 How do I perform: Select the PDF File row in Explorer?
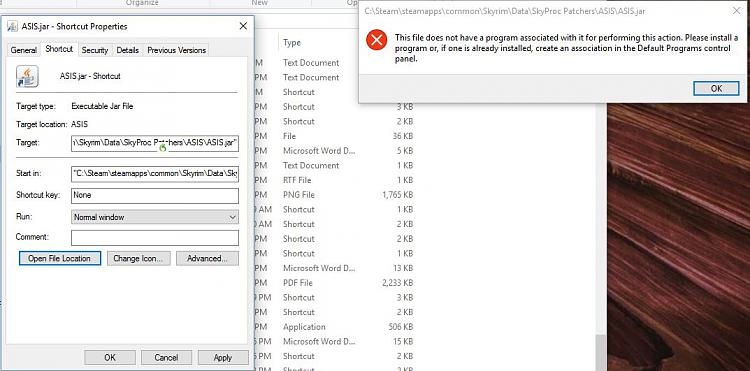coord(335,283)
